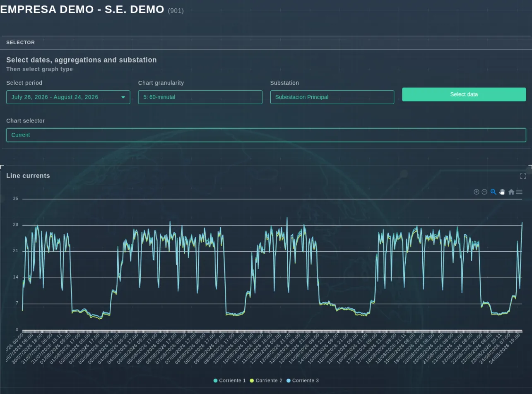Open the Select period date dropdown

68,97
